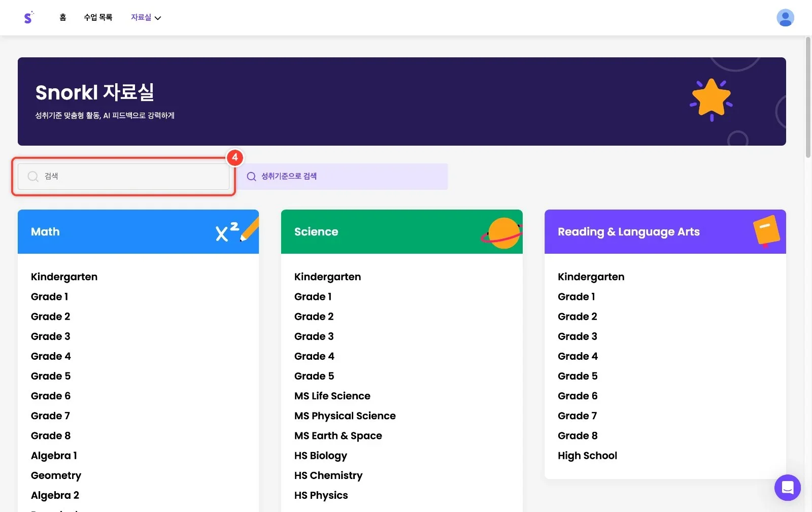The image size is (812, 512).
Task: Click the 성취기준으로 검색 button
Action: [x=343, y=177]
